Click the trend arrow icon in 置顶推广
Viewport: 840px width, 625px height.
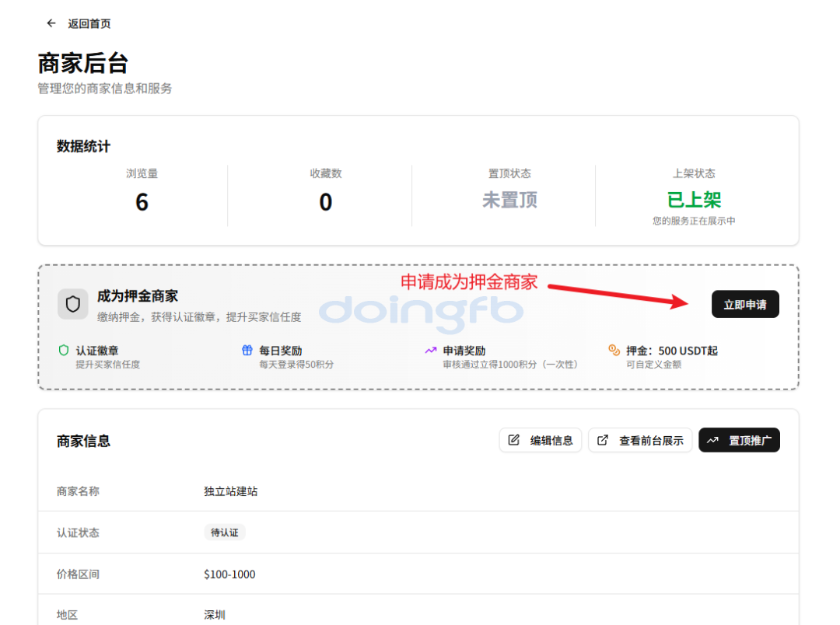[713, 440]
